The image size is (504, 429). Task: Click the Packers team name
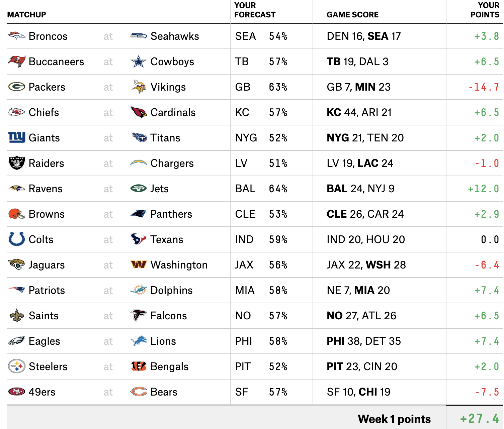(x=47, y=87)
